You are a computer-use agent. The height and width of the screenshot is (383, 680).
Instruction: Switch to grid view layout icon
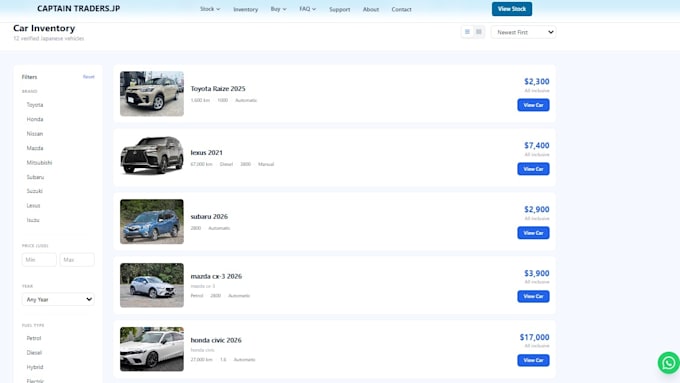click(479, 32)
